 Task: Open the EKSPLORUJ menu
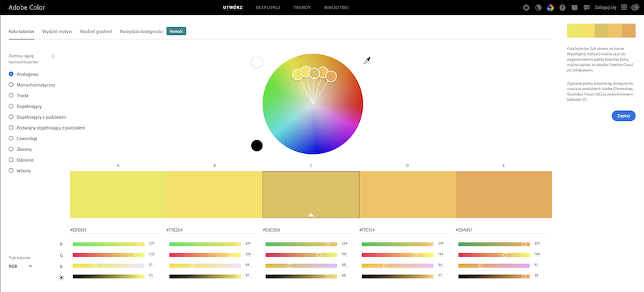(268, 7)
